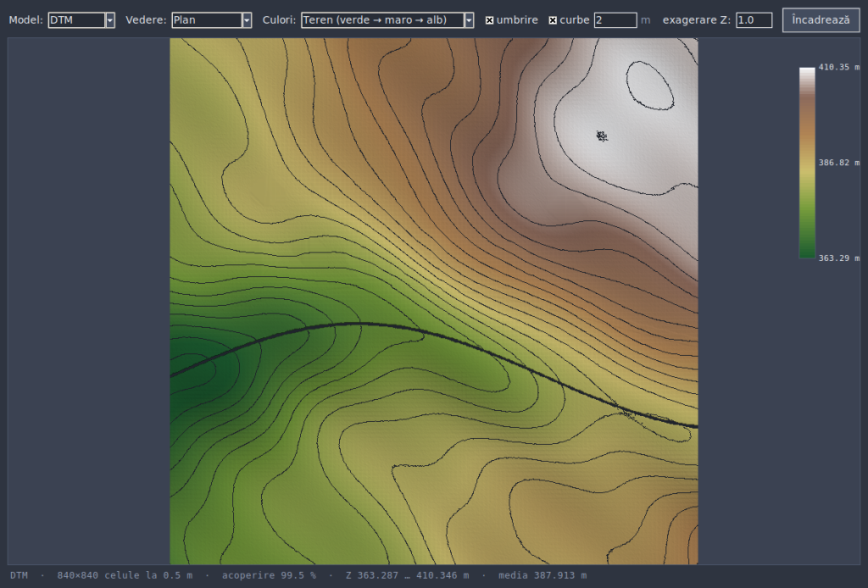Screen dimensions: 868x588
Task: Click the Încadrează button
Action: (x=821, y=20)
